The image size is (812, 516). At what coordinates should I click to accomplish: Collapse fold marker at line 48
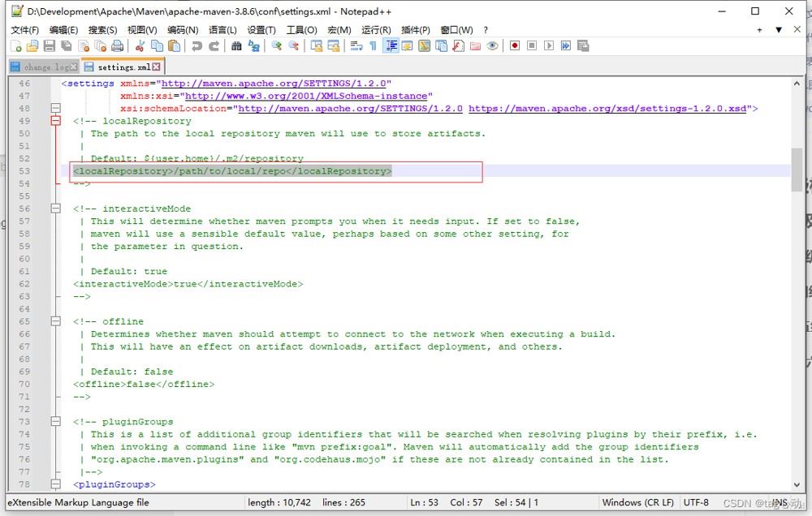(x=56, y=108)
